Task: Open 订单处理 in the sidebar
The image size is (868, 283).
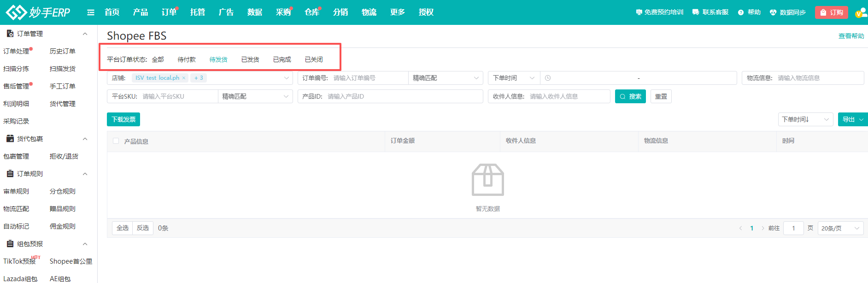Action: (16, 51)
